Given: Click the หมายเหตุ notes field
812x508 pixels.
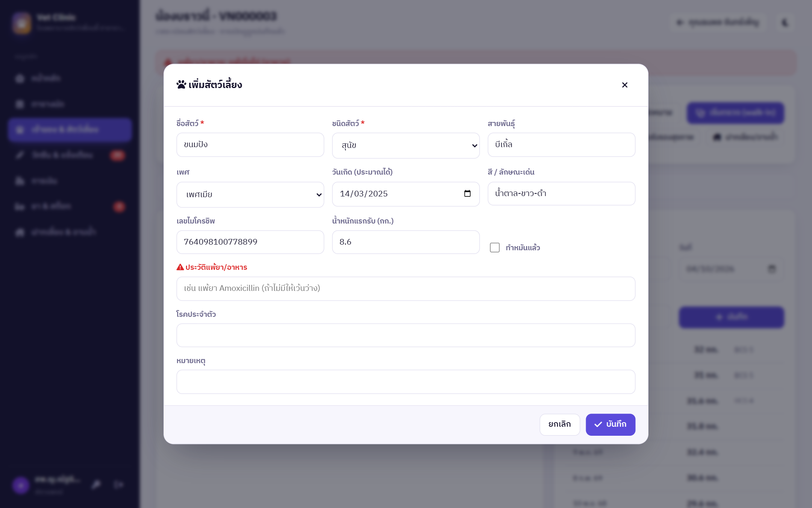Looking at the screenshot, I should [x=406, y=382].
